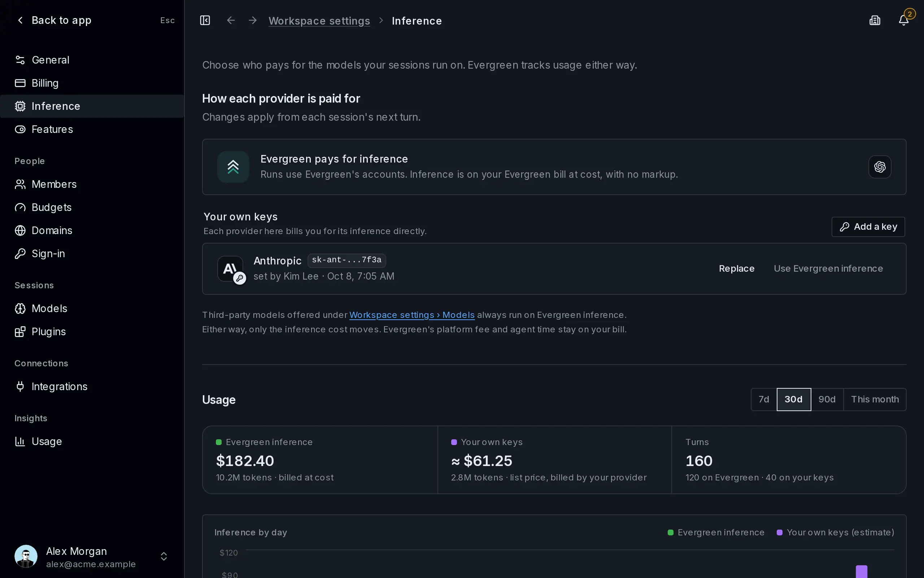Image resolution: width=924 pixels, height=578 pixels.
Task: Open Features in the sidebar
Action: tap(92, 129)
